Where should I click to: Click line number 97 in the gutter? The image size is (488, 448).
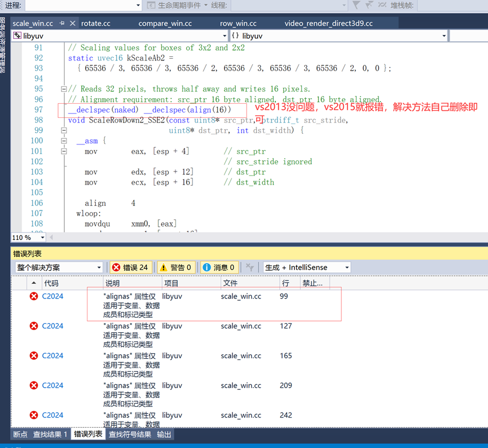tap(38, 110)
